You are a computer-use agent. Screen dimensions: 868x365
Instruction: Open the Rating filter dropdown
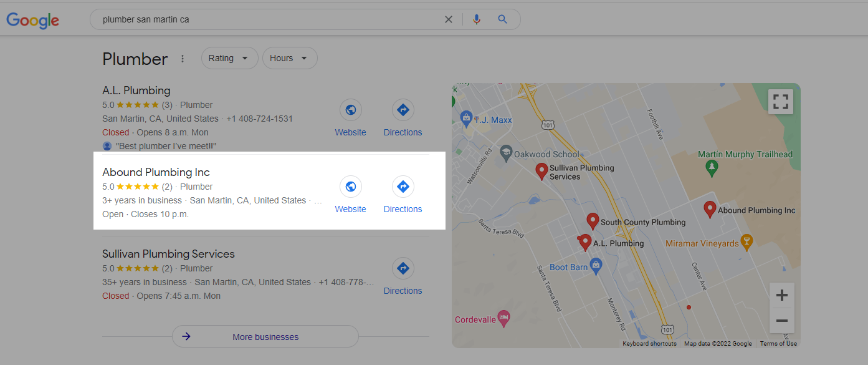click(229, 58)
